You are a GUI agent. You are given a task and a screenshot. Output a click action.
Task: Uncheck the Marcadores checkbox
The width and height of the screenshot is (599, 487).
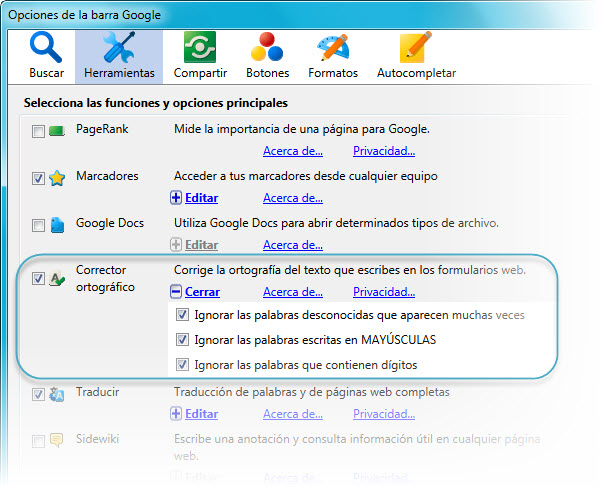tap(38, 178)
